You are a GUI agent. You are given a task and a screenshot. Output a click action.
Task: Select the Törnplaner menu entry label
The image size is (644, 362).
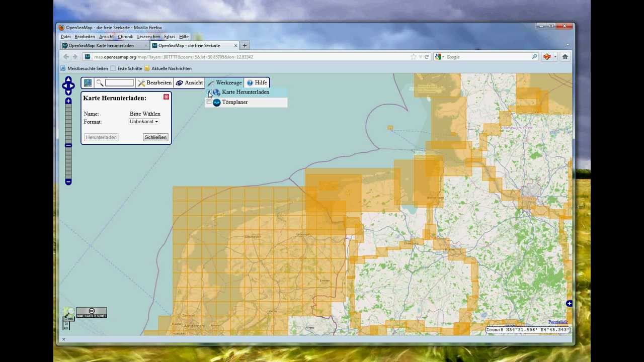point(235,102)
